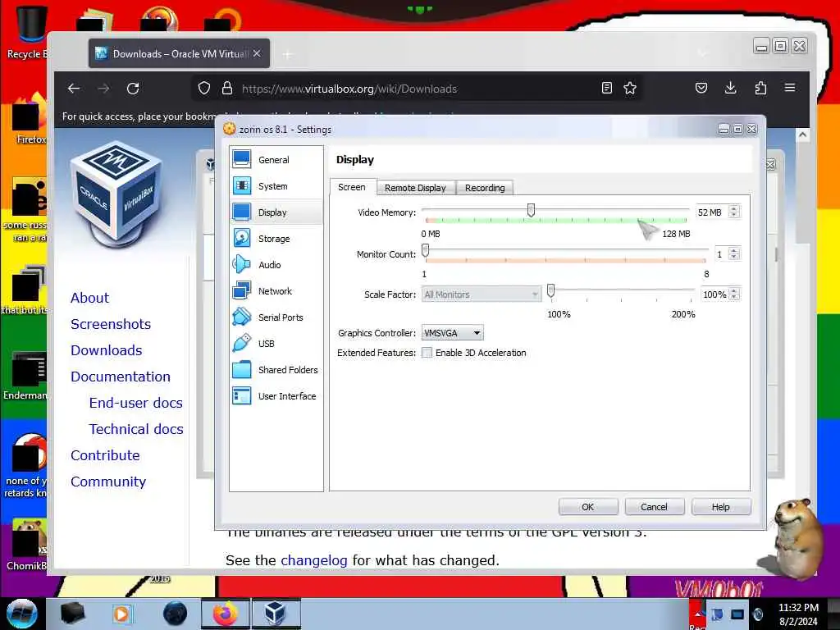Image resolution: width=840 pixels, height=630 pixels.
Task: Click the Firefox URL address bar
Action: [x=418, y=89]
